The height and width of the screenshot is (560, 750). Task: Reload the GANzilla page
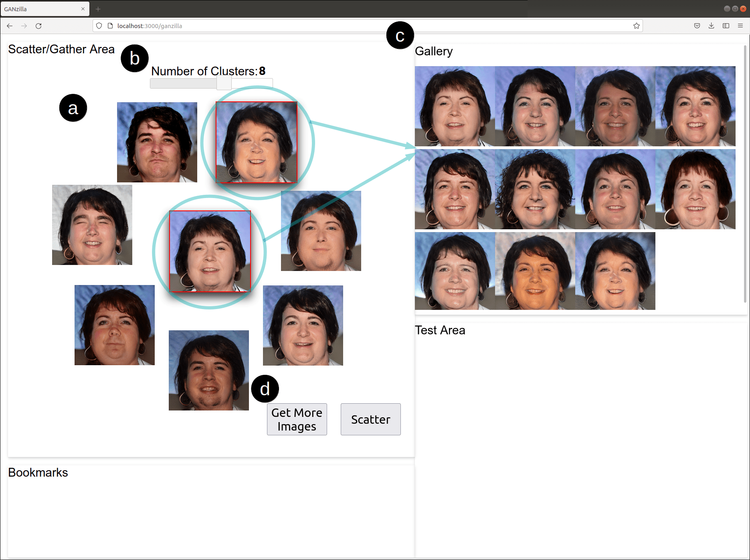[38, 26]
